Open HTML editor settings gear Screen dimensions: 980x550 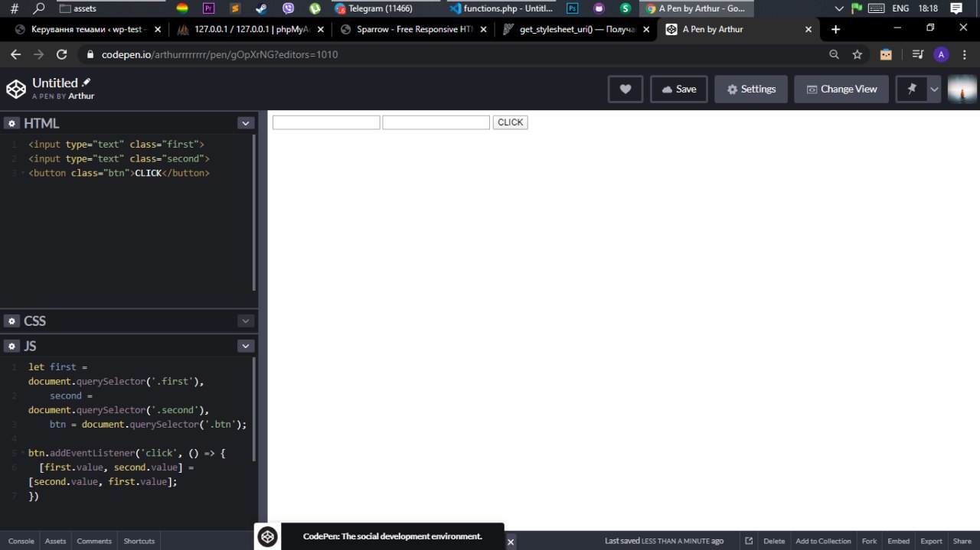[x=11, y=123]
